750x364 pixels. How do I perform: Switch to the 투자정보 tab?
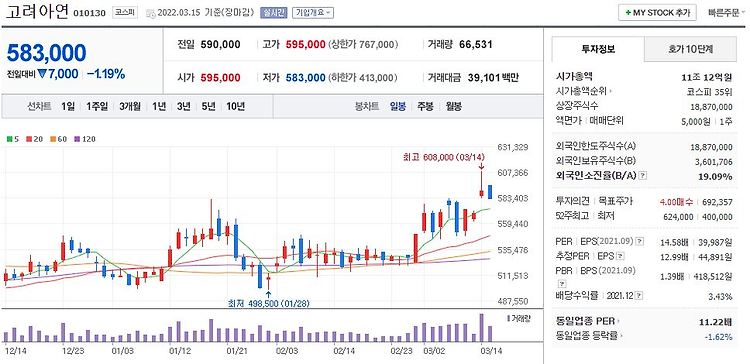[x=598, y=48]
